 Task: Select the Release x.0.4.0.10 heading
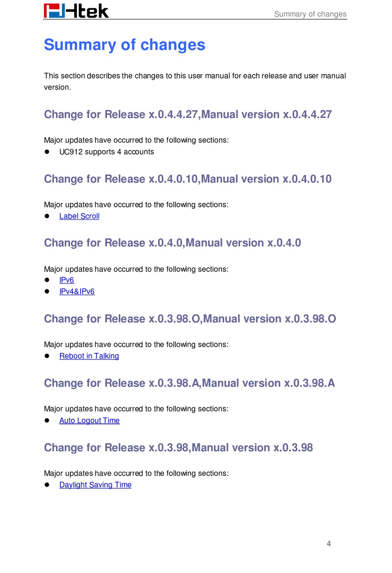(188, 179)
